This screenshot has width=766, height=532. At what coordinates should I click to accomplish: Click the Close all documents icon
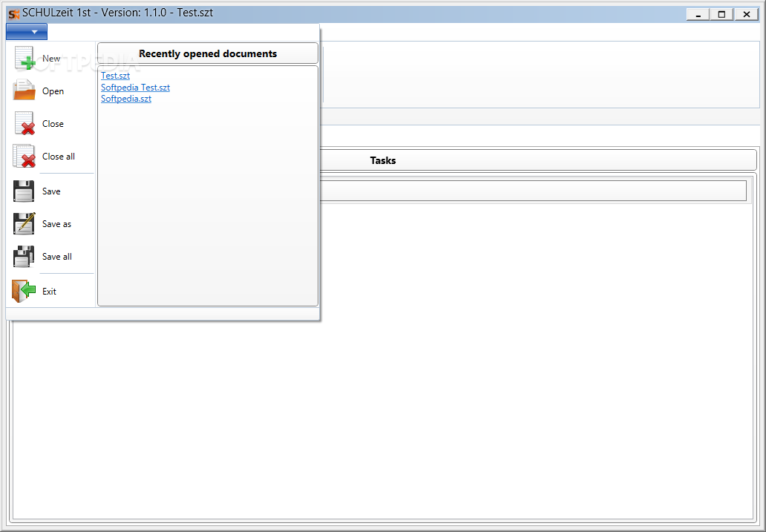pyautogui.click(x=24, y=157)
